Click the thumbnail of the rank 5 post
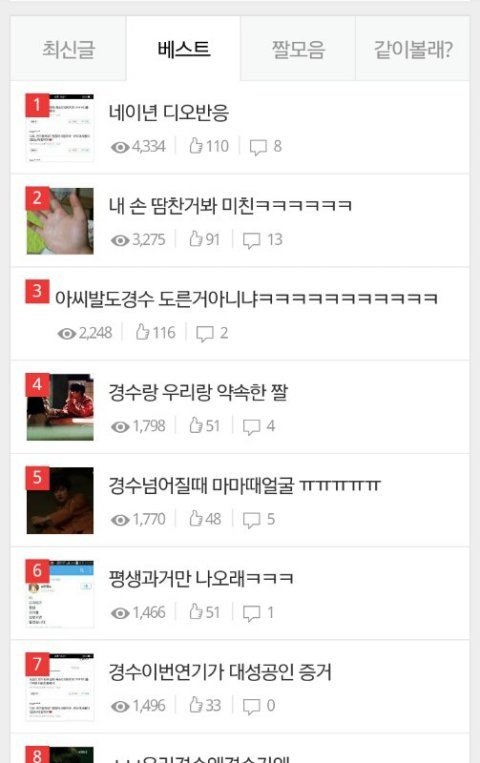480x763 pixels. tap(60, 501)
